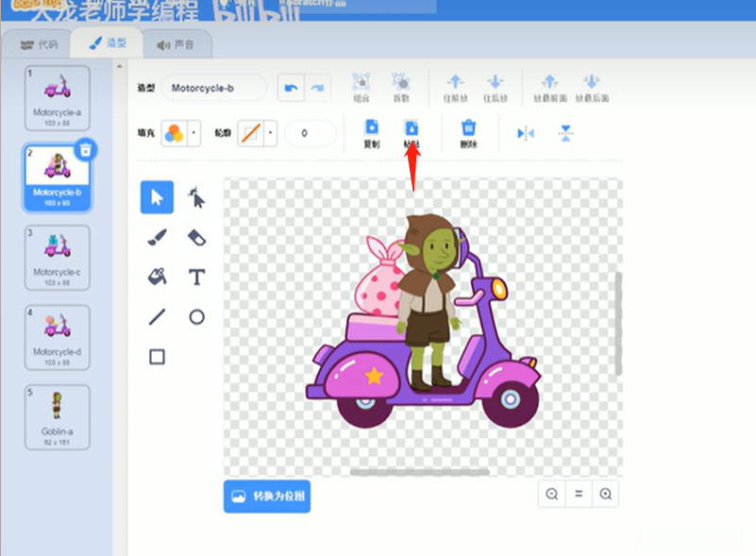Delete the Motorcycle-b costume using trash badge
The image size is (756, 556).
86,149
